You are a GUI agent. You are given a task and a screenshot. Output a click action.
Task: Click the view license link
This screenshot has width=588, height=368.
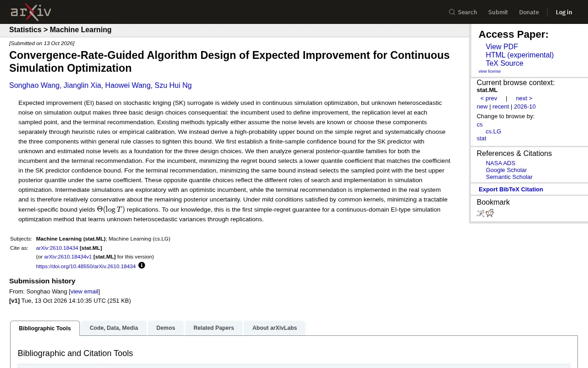click(489, 71)
